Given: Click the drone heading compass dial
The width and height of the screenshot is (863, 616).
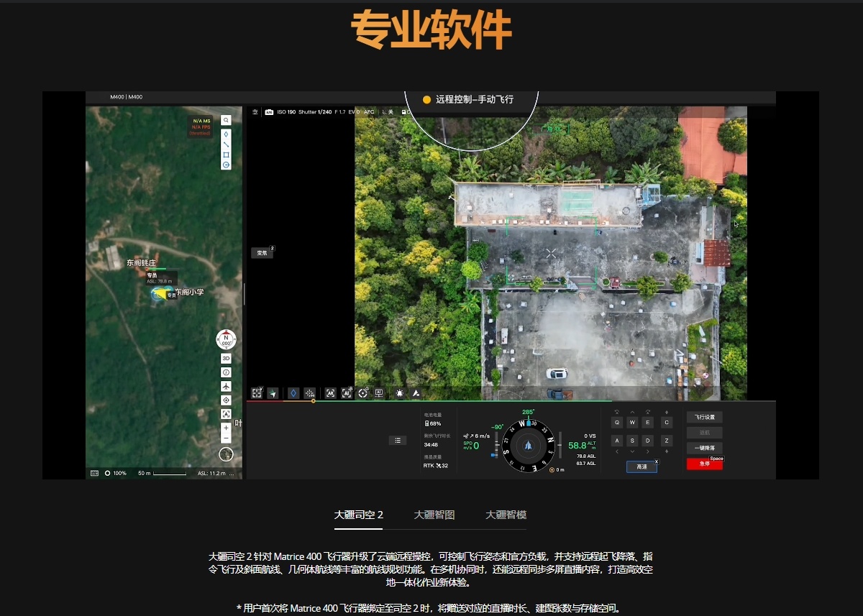Looking at the screenshot, I should tap(530, 445).
